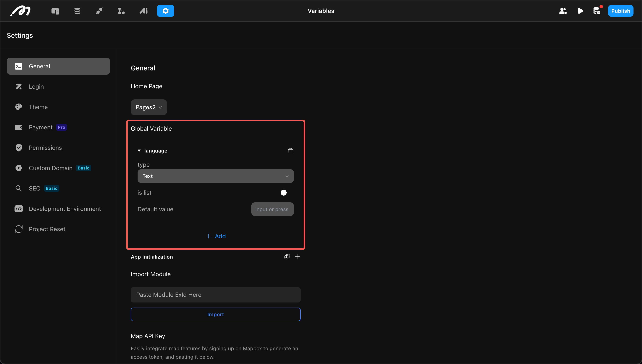The height and width of the screenshot is (364, 642).
Task: Open the collaborators people icon
Action: point(563,11)
